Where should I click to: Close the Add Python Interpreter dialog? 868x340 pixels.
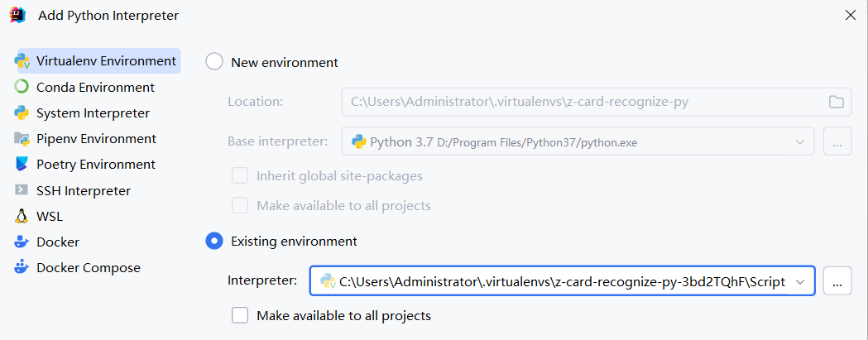tap(851, 15)
